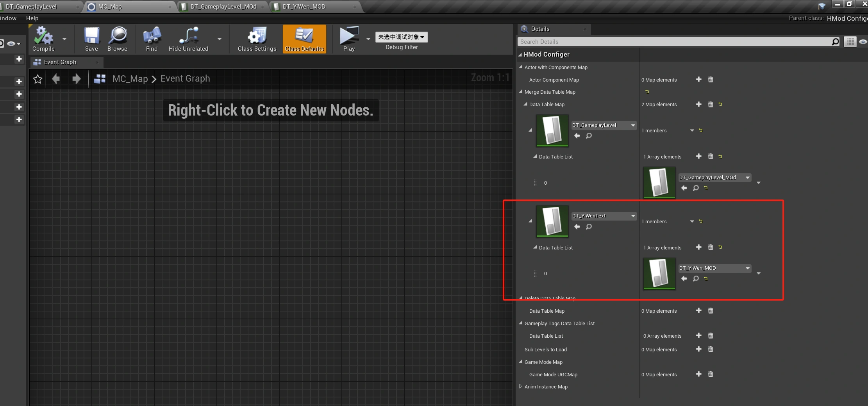Open Class Settings
This screenshot has width=868, height=406.
pos(257,39)
